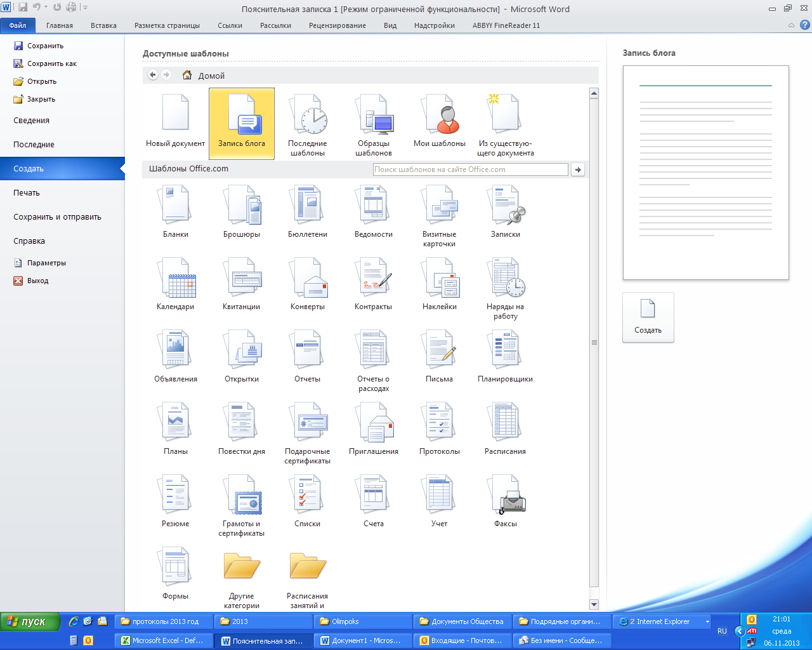Open the Брошюры template category

242,206
